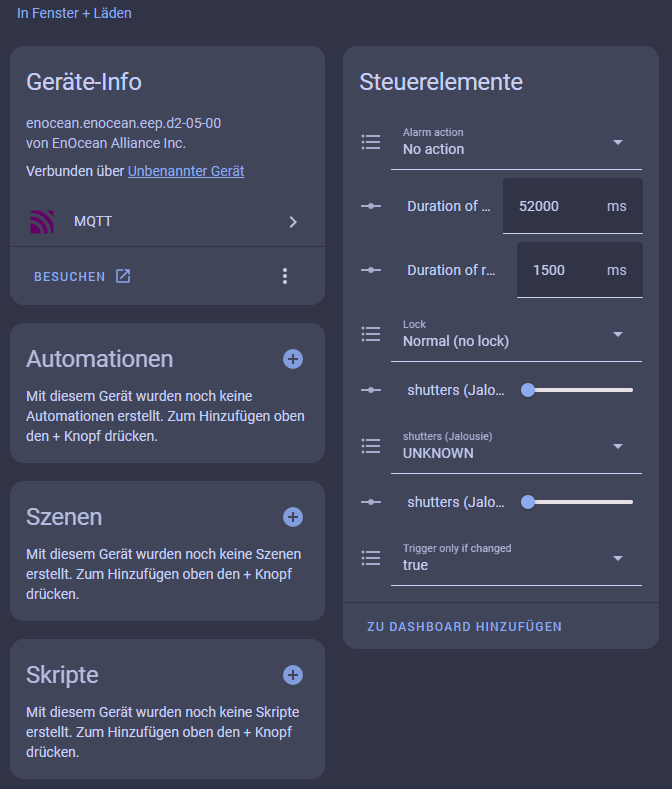Click the list icon beside Alarm action
672x789 pixels.
pos(371,142)
